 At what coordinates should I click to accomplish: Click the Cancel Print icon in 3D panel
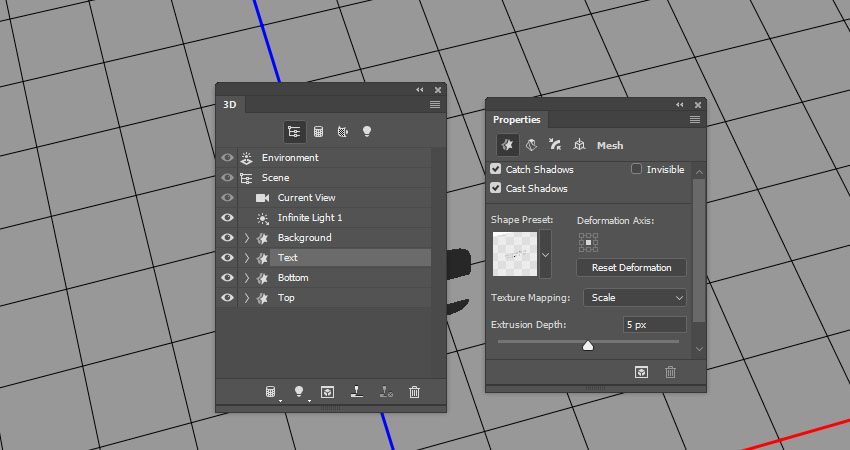pos(386,391)
